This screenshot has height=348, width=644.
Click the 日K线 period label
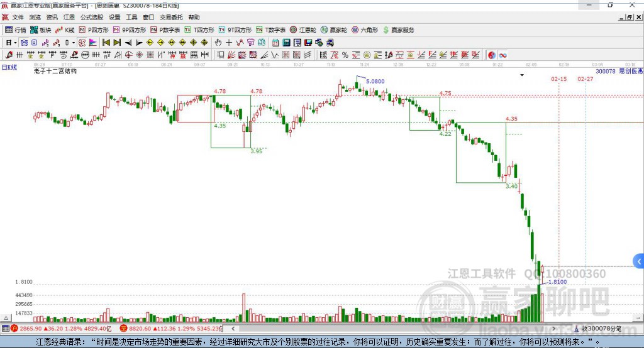point(9,67)
